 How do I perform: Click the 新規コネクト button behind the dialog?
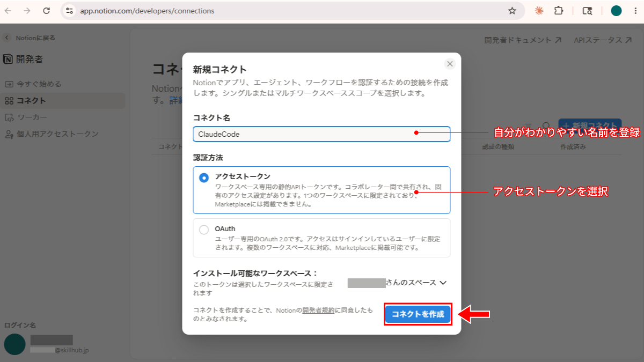590,126
